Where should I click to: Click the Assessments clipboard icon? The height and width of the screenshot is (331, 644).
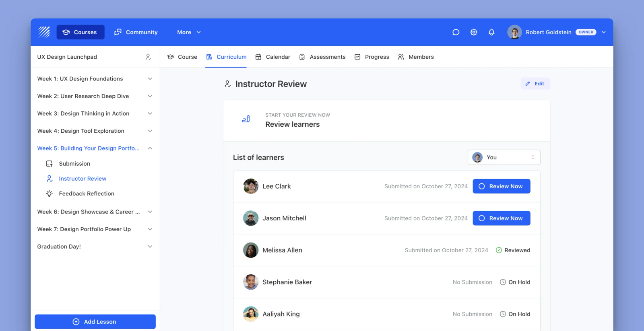(x=302, y=57)
